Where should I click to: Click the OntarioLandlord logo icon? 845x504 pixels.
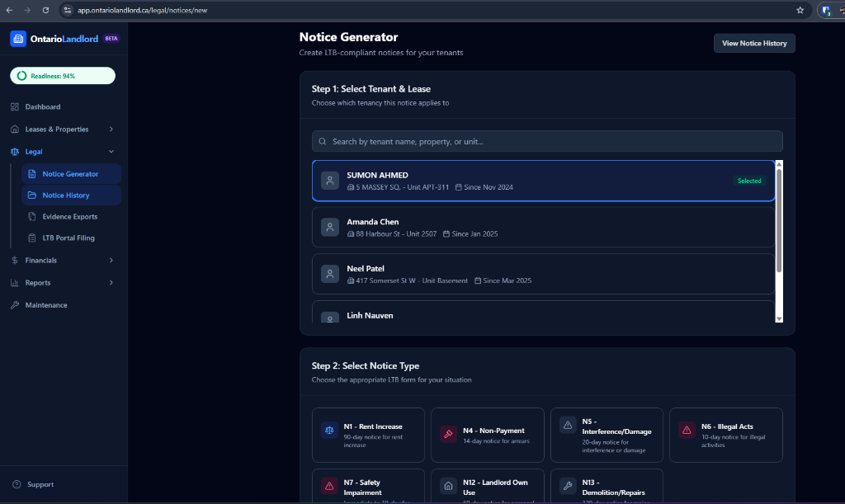pyautogui.click(x=18, y=39)
